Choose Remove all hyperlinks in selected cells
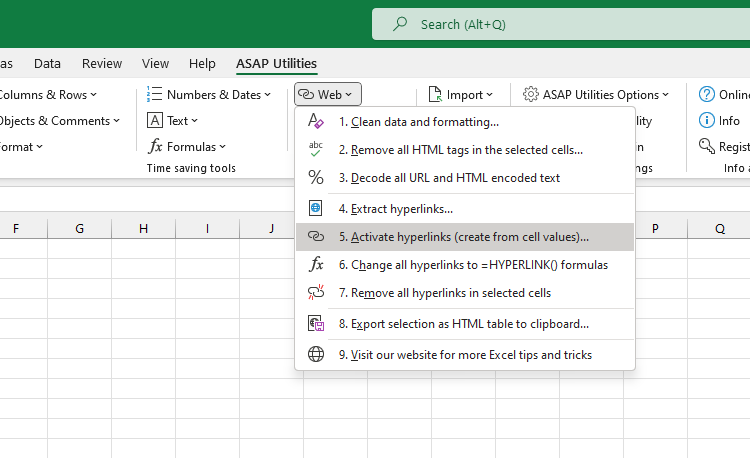750x458 pixels. (465, 293)
